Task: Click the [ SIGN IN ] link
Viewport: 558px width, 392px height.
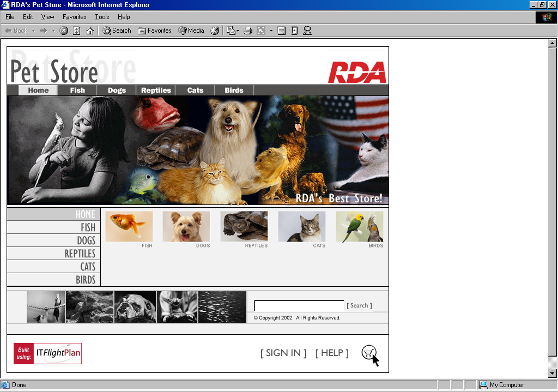Action: click(283, 353)
